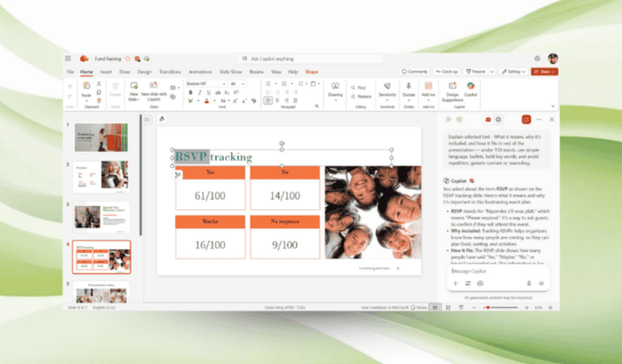622x364 pixels.
Task: Expand the Editing mode dropdown
Action: pos(513,71)
